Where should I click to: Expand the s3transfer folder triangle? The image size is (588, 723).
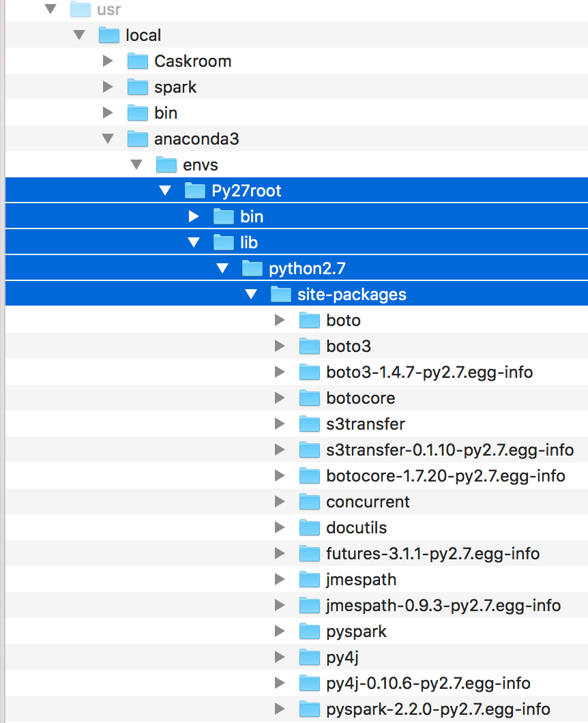tap(280, 424)
